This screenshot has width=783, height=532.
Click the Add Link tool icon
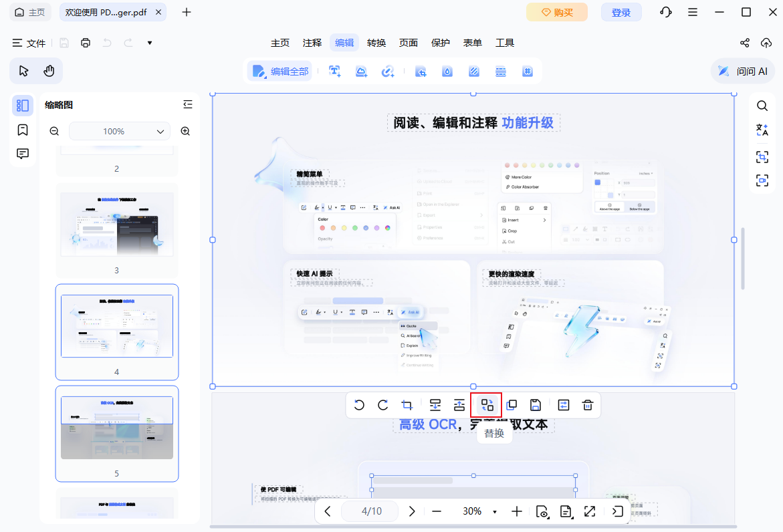pyautogui.click(x=388, y=72)
